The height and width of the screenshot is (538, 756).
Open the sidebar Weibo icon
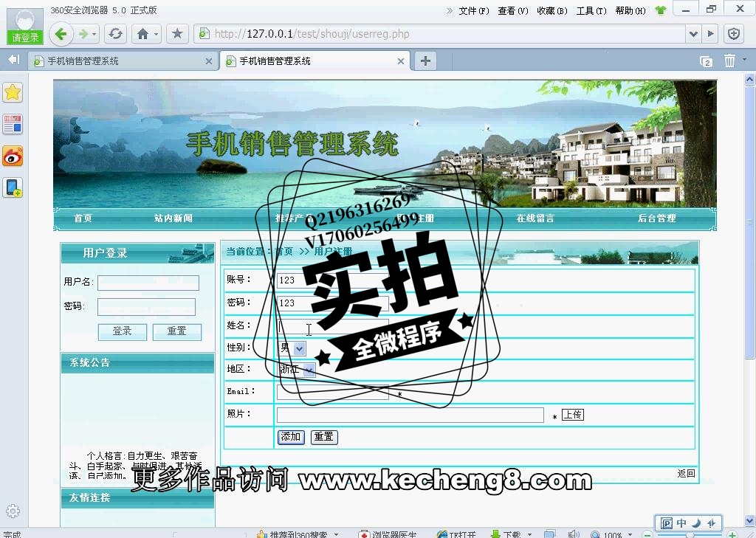pyautogui.click(x=13, y=156)
